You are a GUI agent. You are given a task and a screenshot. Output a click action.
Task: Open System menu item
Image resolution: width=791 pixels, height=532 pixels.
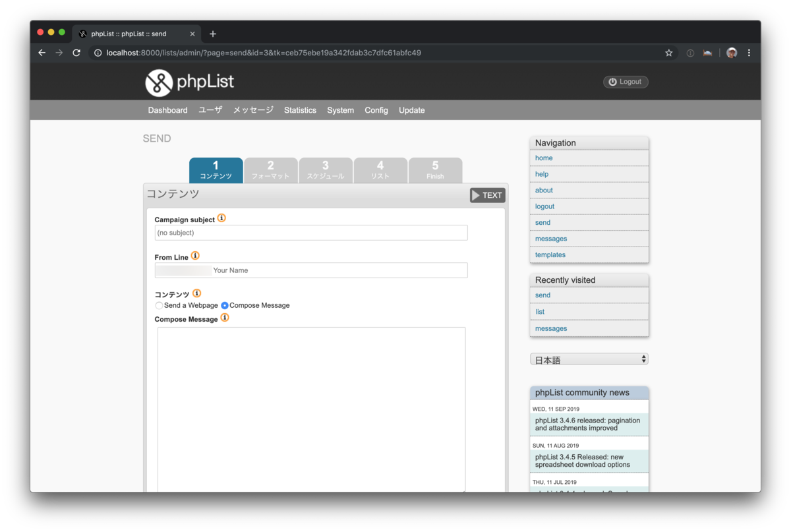(x=340, y=110)
